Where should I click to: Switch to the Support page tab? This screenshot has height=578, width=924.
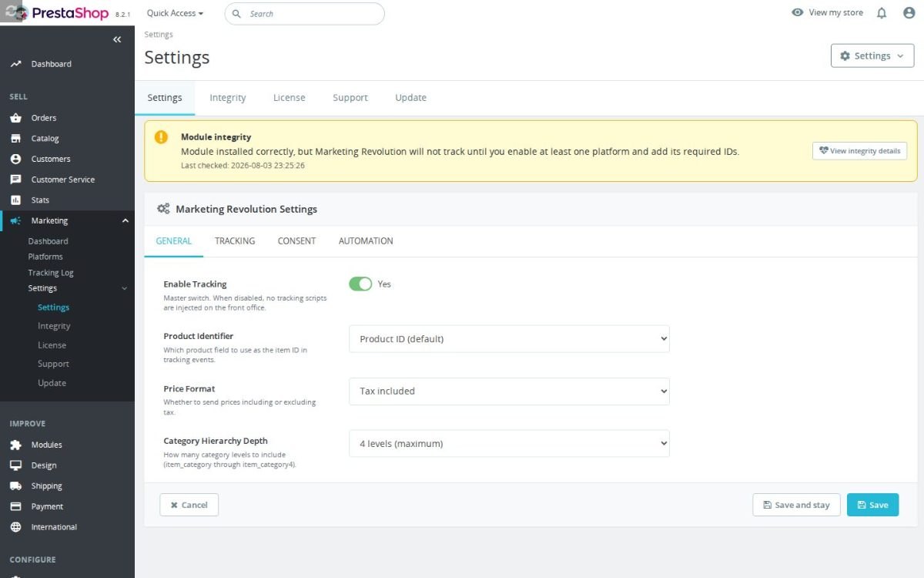coord(350,98)
